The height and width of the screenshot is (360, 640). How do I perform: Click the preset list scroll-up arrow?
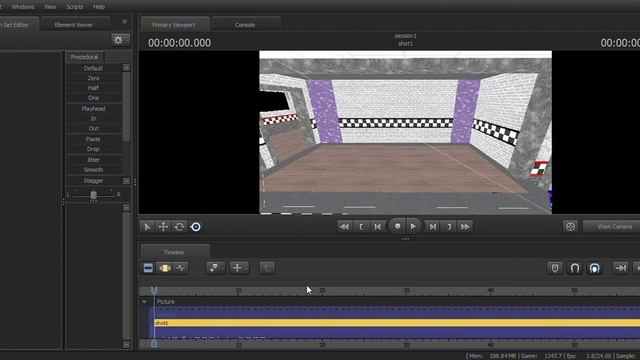point(127,68)
